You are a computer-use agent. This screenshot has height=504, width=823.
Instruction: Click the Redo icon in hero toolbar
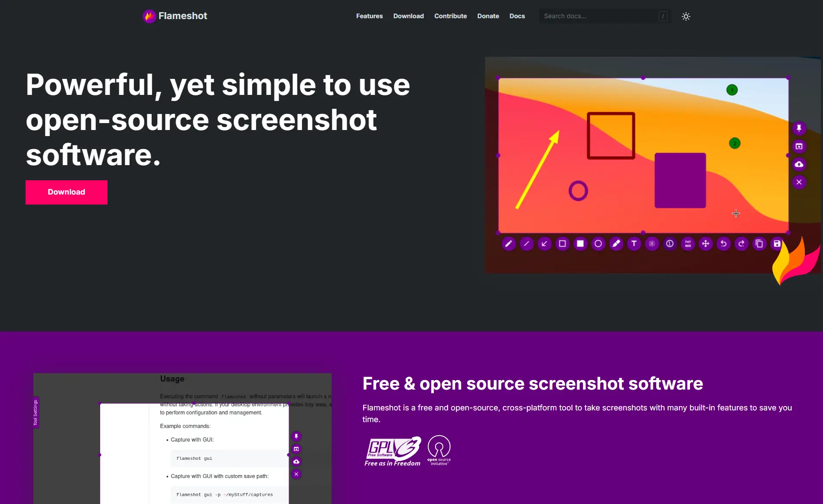(x=742, y=244)
